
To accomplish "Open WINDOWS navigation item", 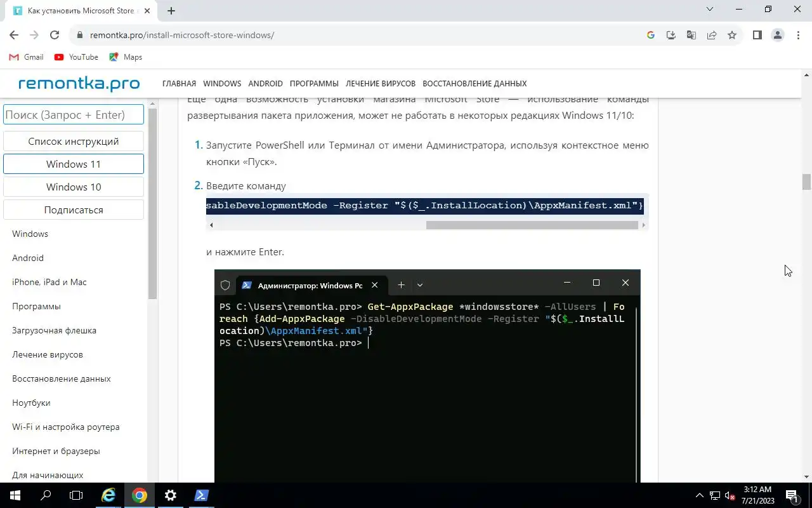I will click(x=222, y=84).
